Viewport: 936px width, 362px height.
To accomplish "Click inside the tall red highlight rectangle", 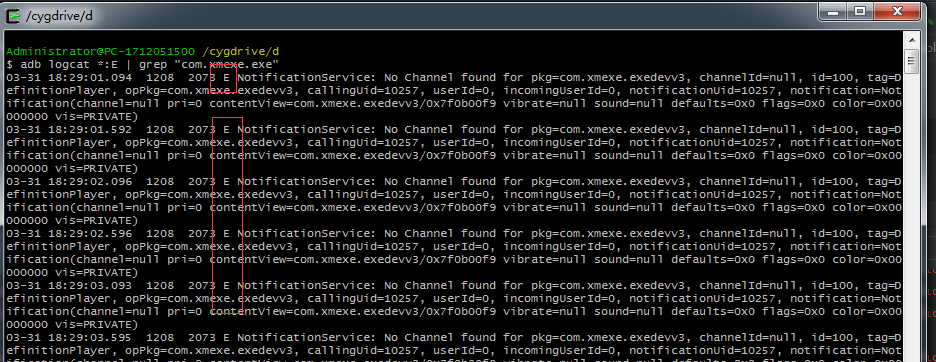I will (x=227, y=219).
